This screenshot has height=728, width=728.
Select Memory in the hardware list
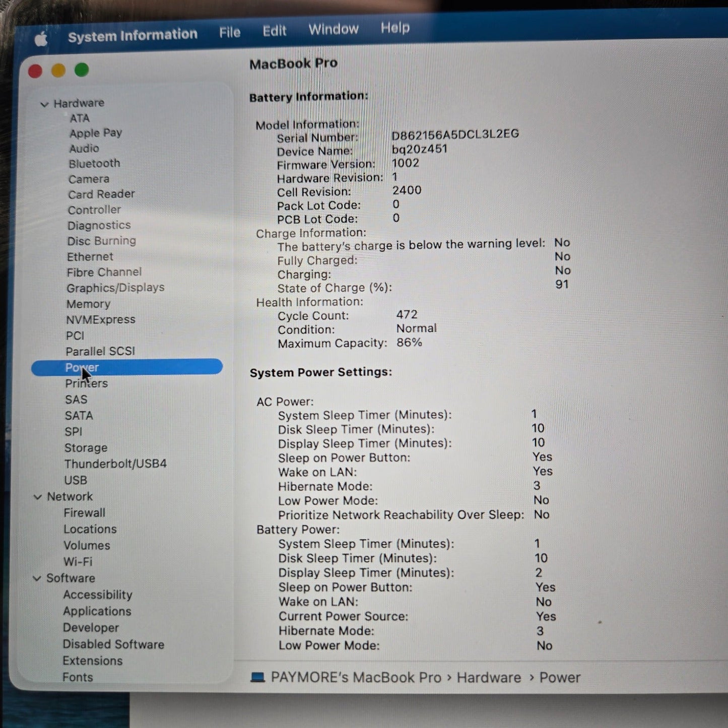(88, 304)
